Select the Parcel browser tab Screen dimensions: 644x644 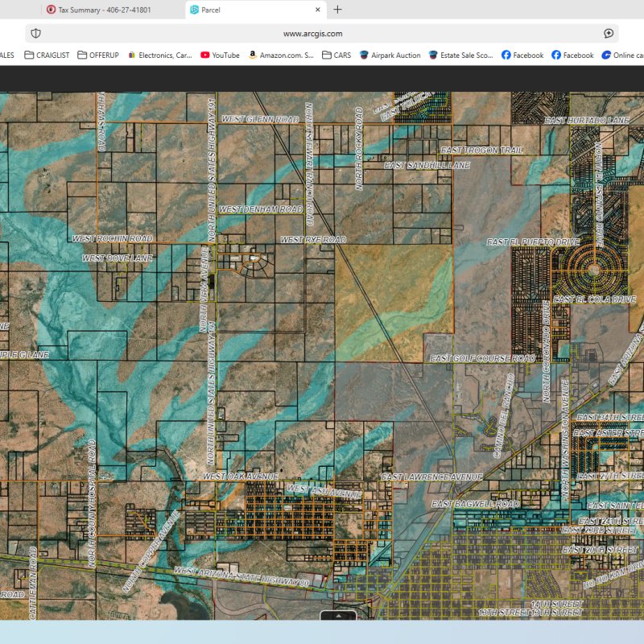pos(255,10)
